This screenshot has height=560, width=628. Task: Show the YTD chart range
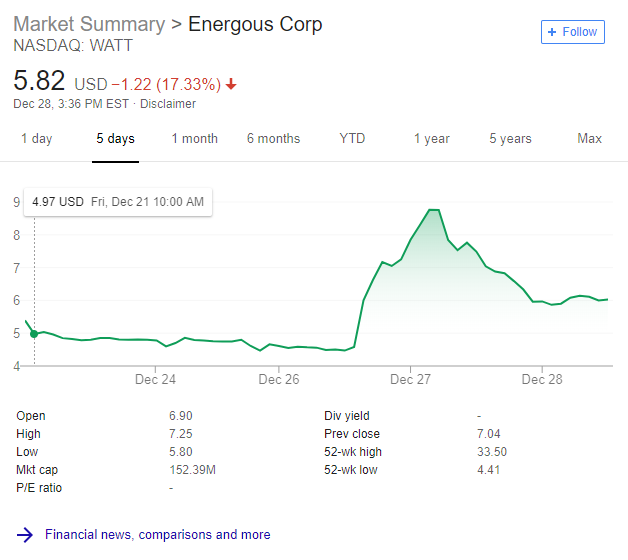(x=352, y=139)
